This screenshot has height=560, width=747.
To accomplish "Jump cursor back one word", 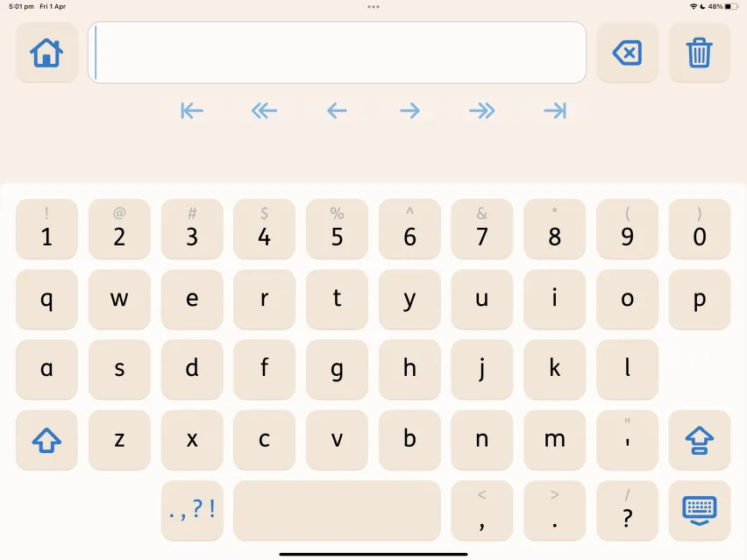I will pyautogui.click(x=265, y=111).
